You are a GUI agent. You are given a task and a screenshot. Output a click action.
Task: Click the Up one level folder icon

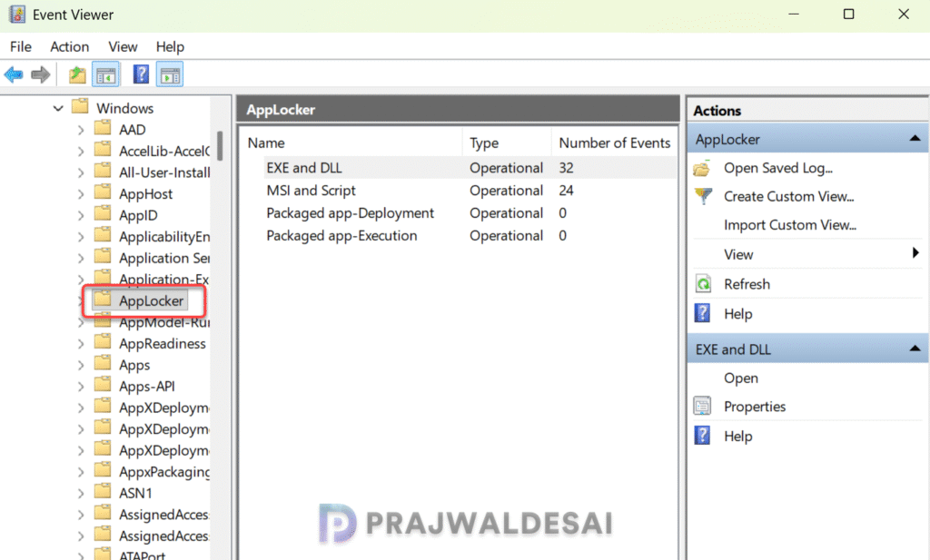(x=77, y=74)
